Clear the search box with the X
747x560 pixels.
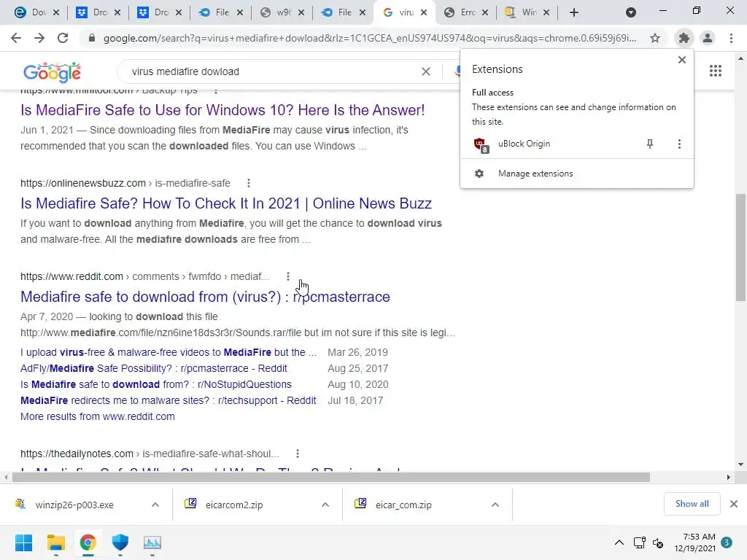(426, 71)
